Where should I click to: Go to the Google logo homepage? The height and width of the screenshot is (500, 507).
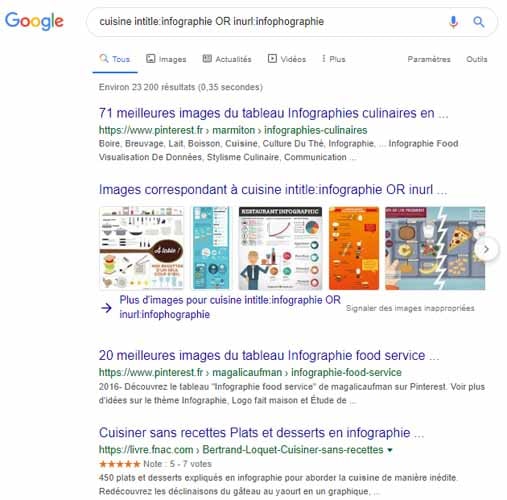(x=34, y=21)
